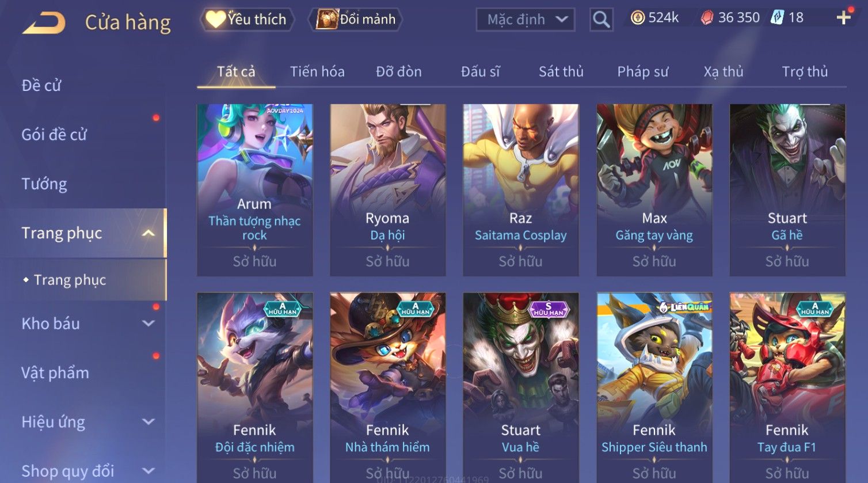Select Stuart Vua hề skin card

pyautogui.click(x=520, y=387)
